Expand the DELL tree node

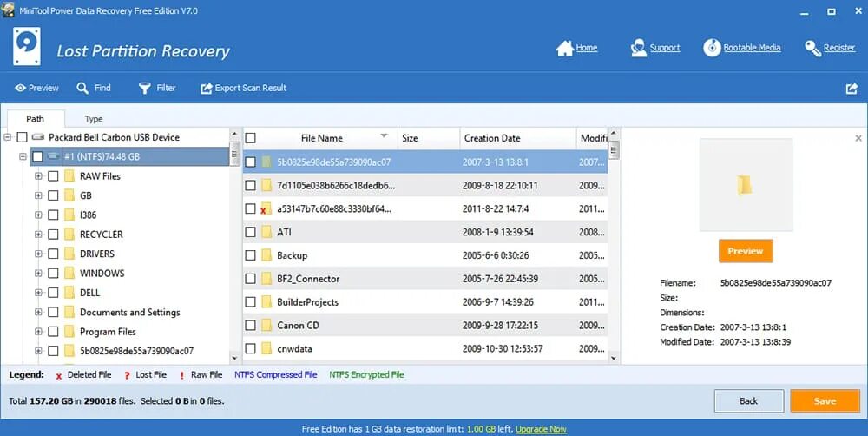[38, 293]
